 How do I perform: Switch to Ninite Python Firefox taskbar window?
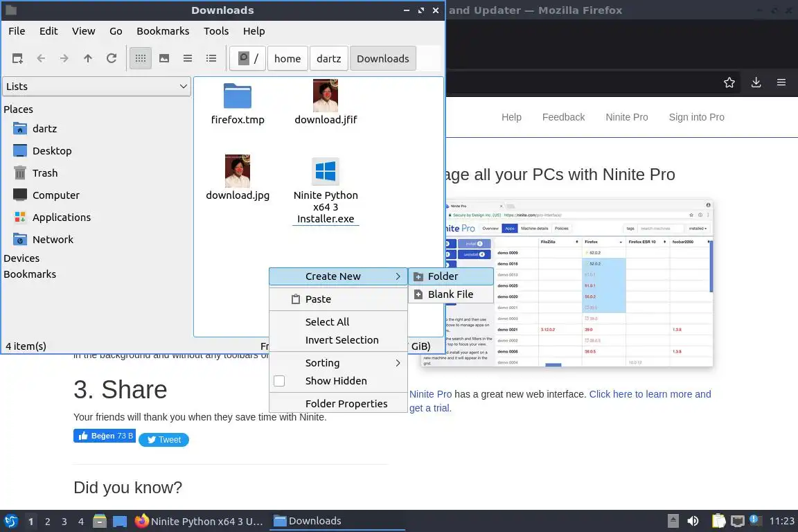pos(199,522)
